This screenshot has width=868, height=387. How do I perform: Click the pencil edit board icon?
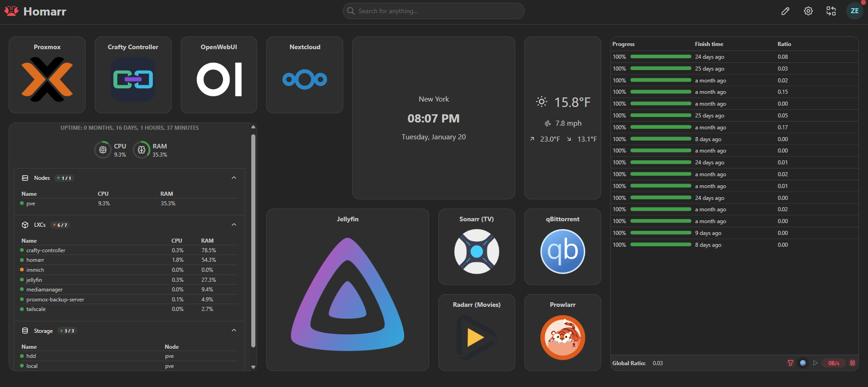[x=785, y=11]
